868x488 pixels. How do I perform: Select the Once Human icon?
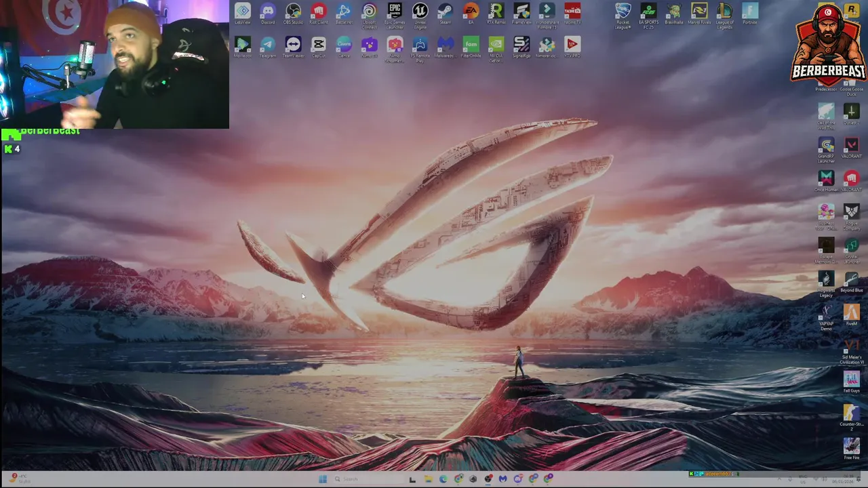click(826, 180)
